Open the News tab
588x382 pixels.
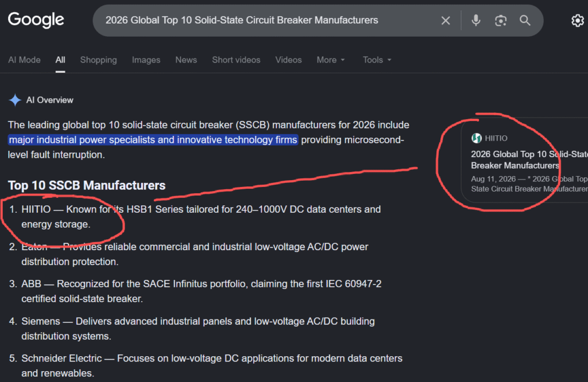[x=186, y=60]
